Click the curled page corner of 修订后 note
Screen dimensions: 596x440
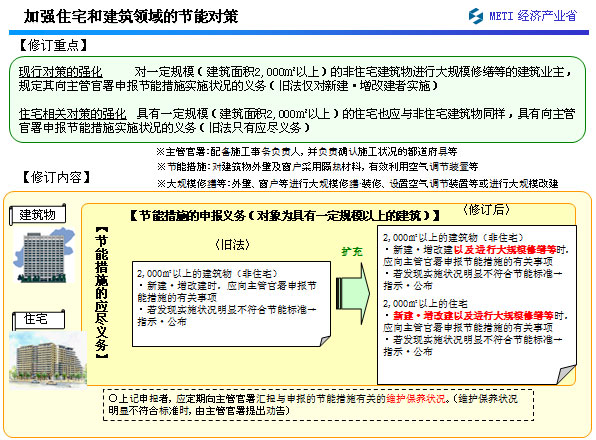(x=567, y=374)
